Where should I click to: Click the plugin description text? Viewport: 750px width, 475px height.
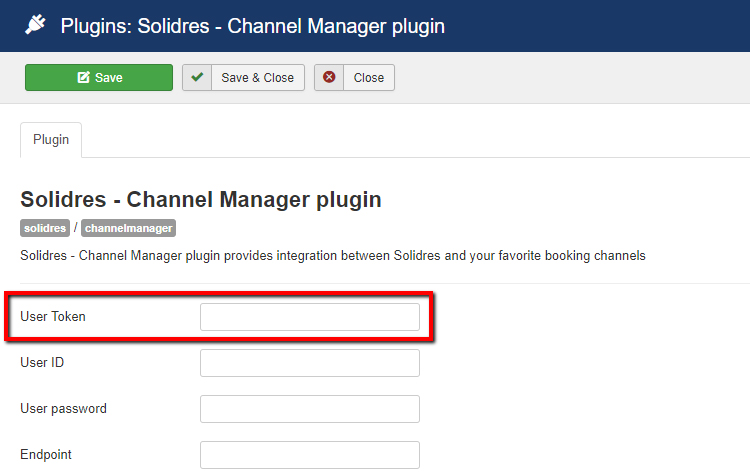point(333,255)
